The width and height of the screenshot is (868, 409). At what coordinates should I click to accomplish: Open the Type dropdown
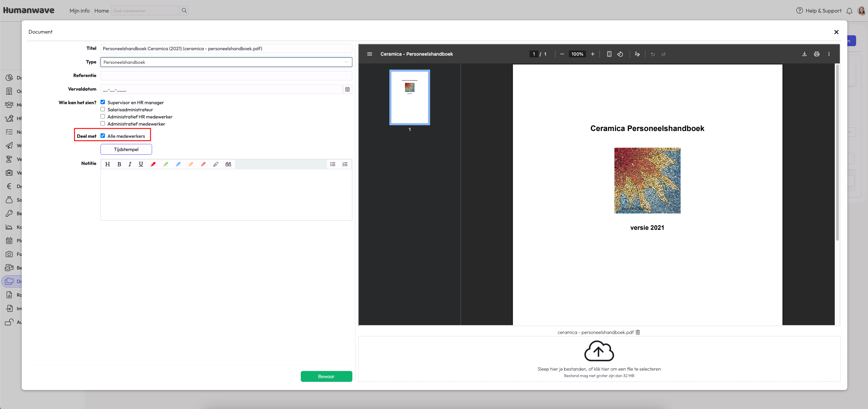(226, 62)
